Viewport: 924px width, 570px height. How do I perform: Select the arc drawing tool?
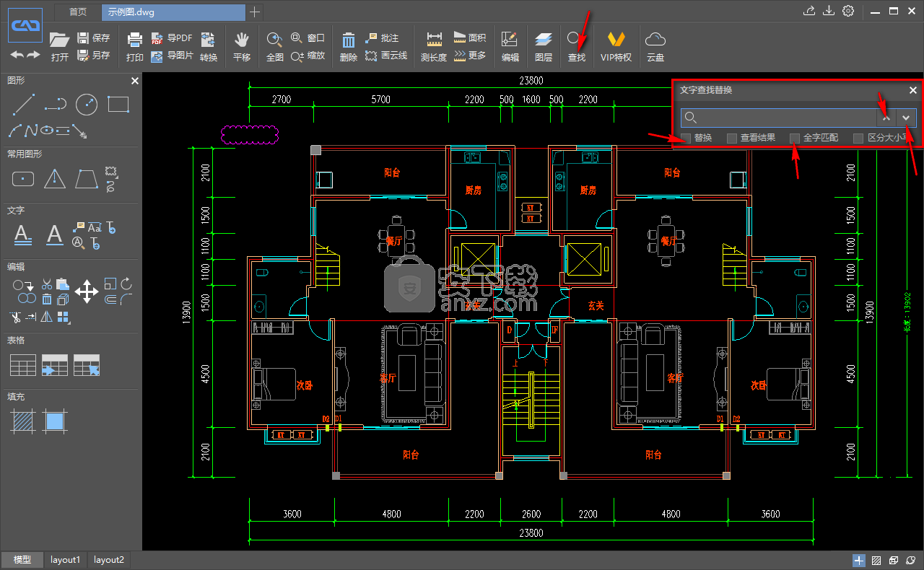tap(15, 131)
